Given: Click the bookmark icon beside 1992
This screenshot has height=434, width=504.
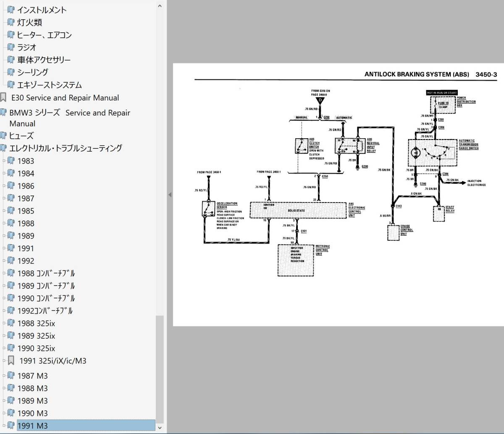Looking at the screenshot, I should [11, 260].
